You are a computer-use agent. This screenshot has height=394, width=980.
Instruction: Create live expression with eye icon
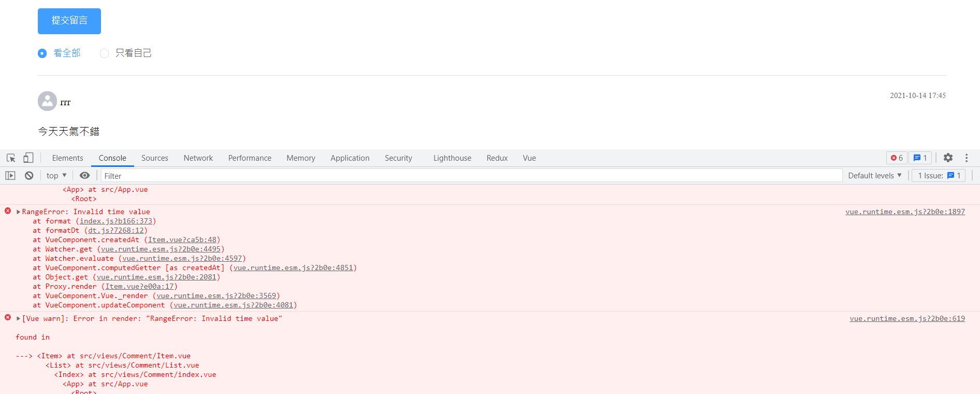(85, 176)
